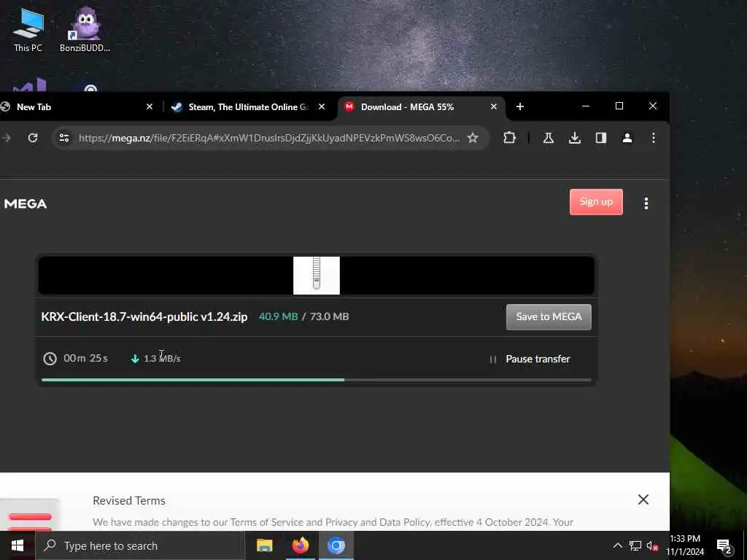Open Firefox from the taskbar
This screenshot has width=747, height=560.
point(300,545)
